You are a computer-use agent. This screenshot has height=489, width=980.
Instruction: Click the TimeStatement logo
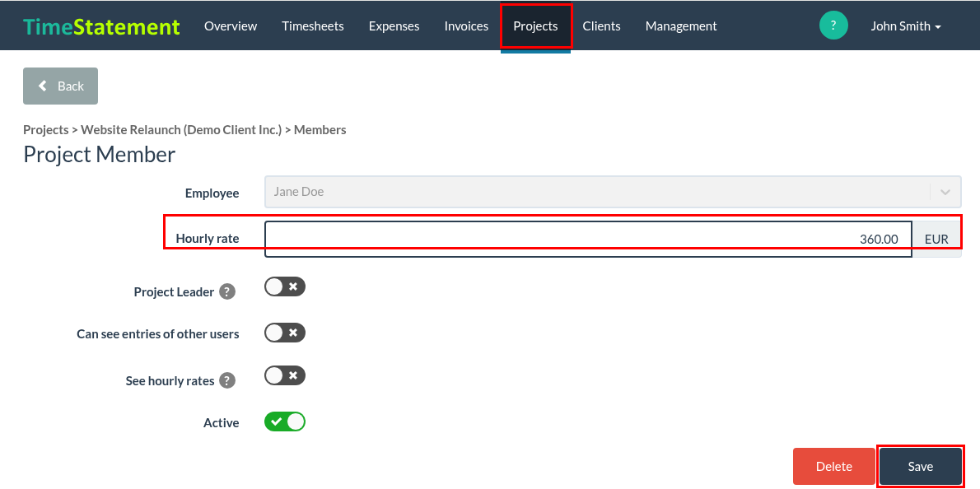click(101, 26)
